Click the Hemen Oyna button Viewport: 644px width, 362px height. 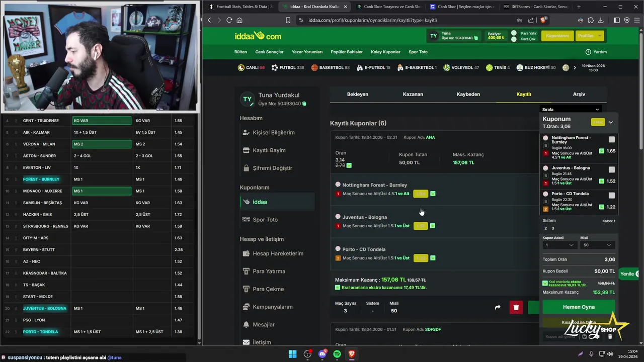click(579, 307)
